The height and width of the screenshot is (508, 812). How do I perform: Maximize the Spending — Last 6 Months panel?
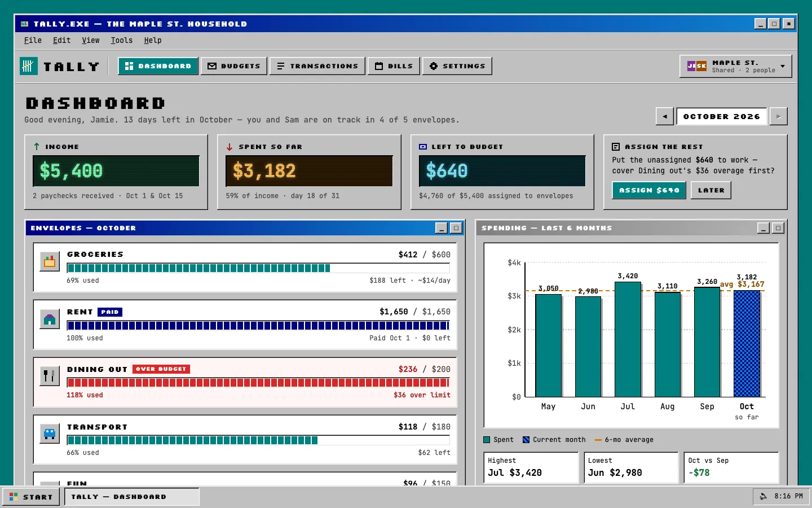pyautogui.click(x=778, y=228)
